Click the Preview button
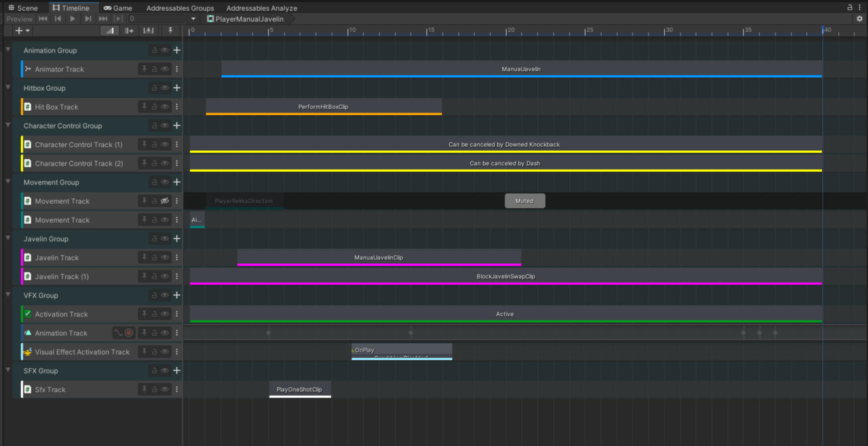Image resolution: width=868 pixels, height=446 pixels. (x=19, y=19)
